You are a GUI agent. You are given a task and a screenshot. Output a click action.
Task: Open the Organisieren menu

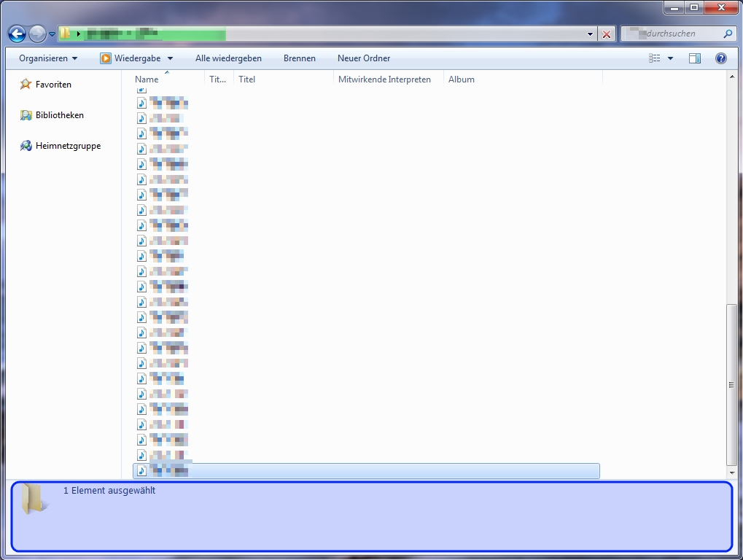click(x=48, y=58)
